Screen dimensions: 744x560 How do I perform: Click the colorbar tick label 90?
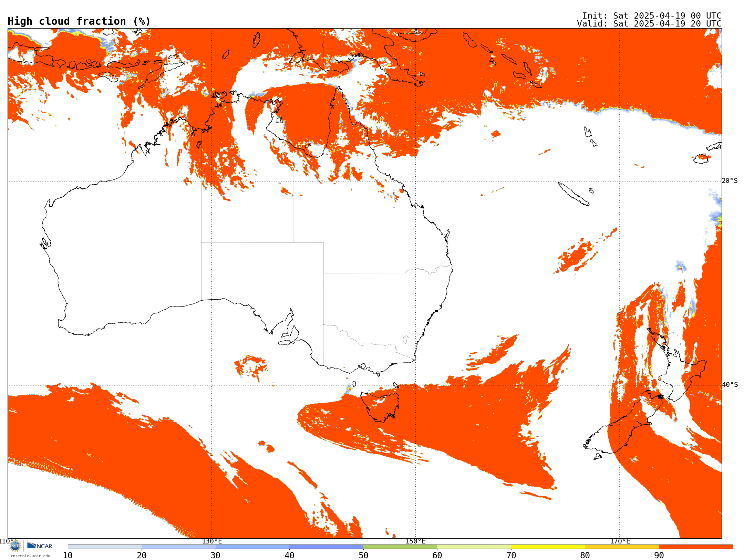coord(659,556)
